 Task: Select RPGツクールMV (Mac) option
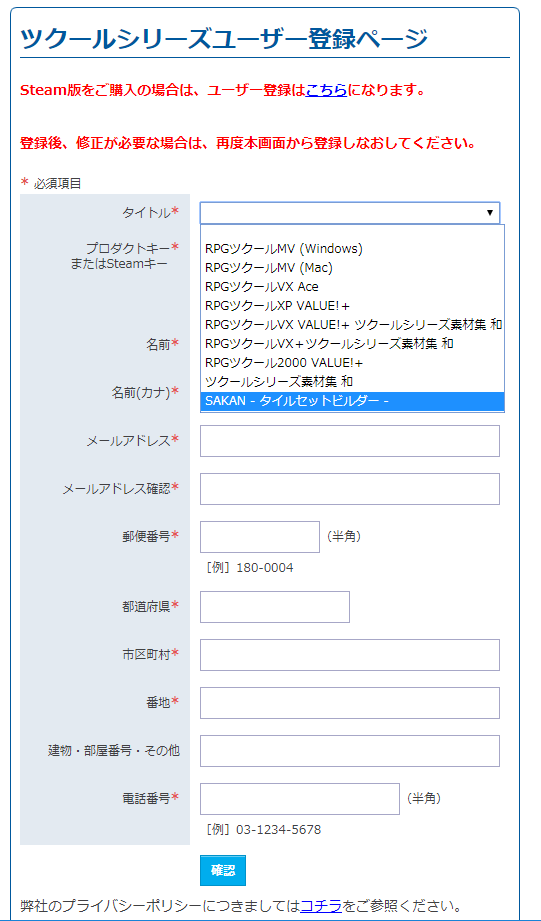click(x=352, y=268)
